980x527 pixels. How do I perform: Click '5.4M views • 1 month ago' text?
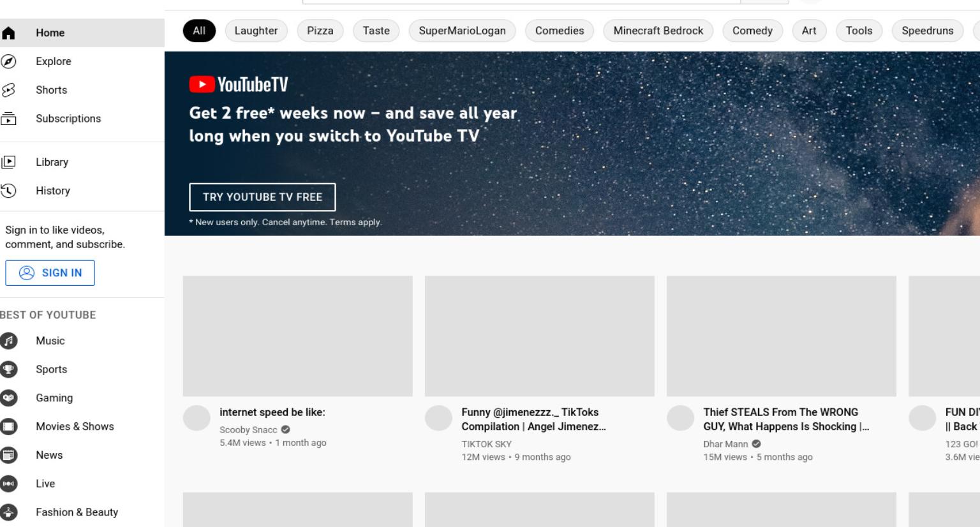pos(273,443)
